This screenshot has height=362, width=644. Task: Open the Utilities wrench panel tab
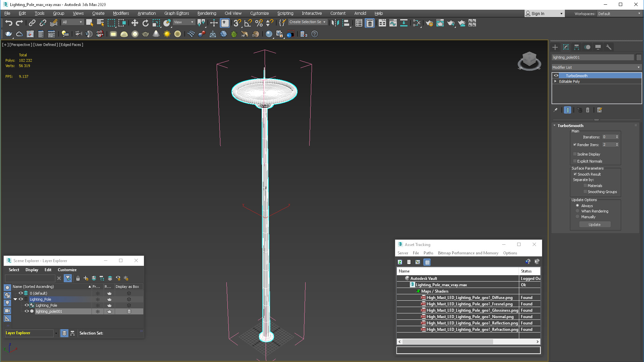tap(609, 47)
